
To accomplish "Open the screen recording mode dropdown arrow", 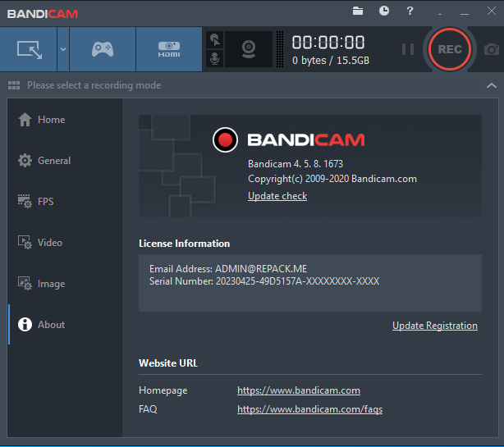I will click(63, 49).
